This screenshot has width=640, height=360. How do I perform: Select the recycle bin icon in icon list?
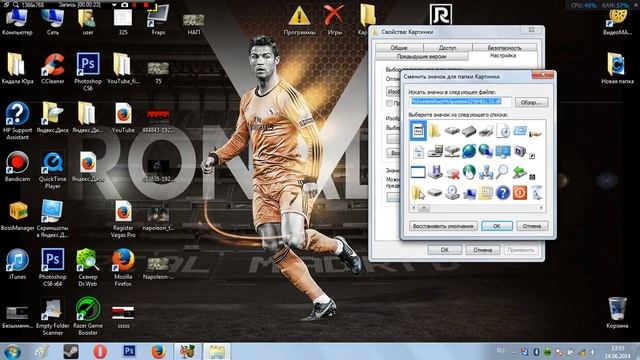point(537,193)
